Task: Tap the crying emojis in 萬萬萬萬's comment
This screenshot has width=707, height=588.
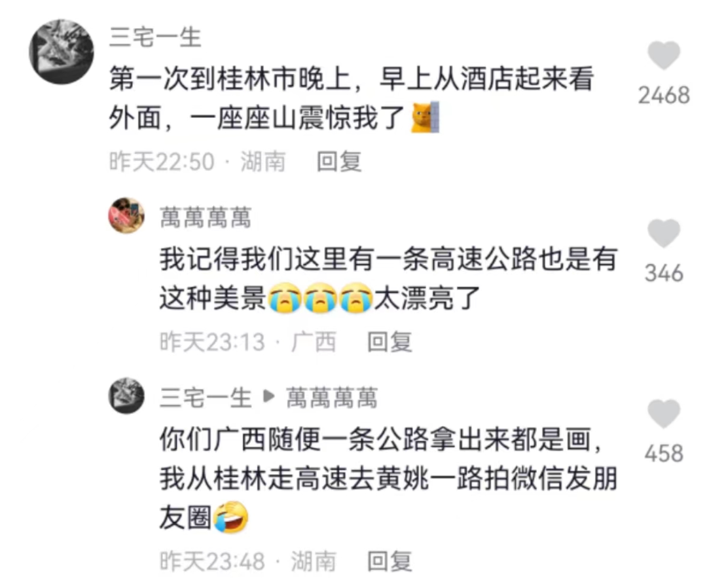Action: pos(320,298)
